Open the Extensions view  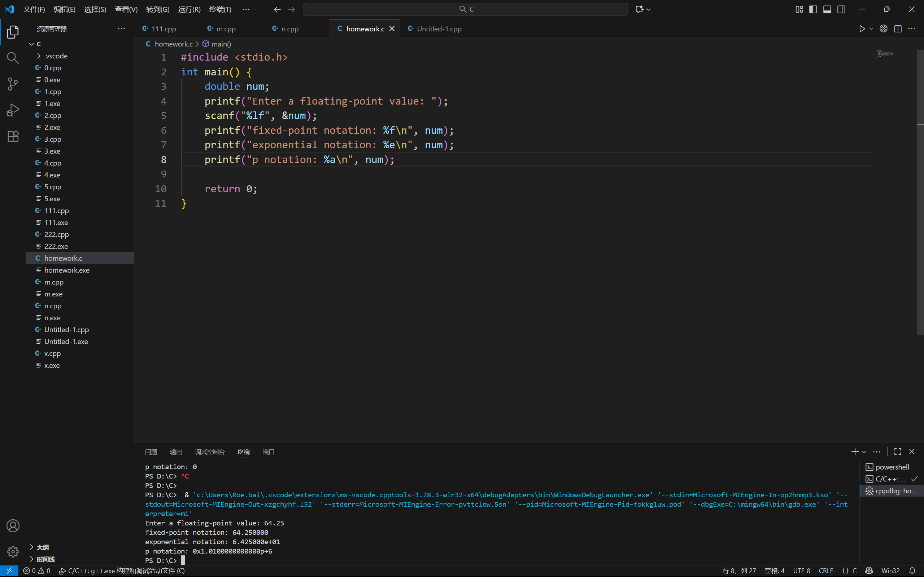[13, 136]
